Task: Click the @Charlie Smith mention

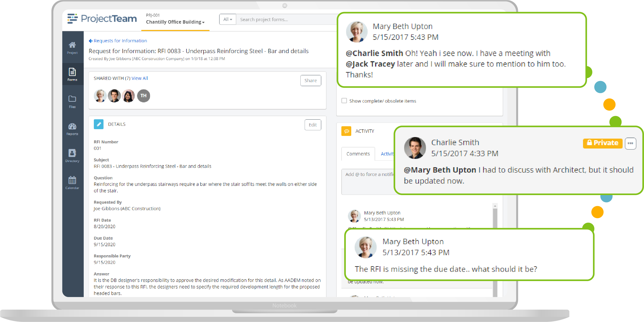Action: tap(374, 53)
